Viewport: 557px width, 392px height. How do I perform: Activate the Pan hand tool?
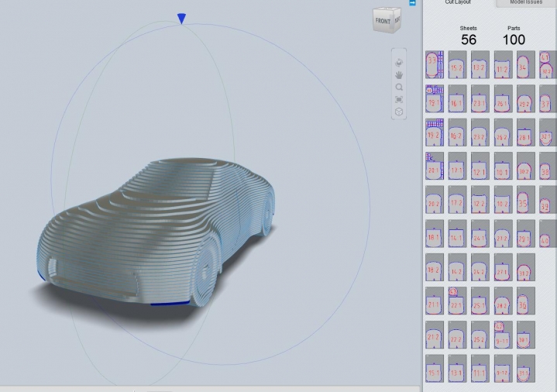[x=399, y=74]
